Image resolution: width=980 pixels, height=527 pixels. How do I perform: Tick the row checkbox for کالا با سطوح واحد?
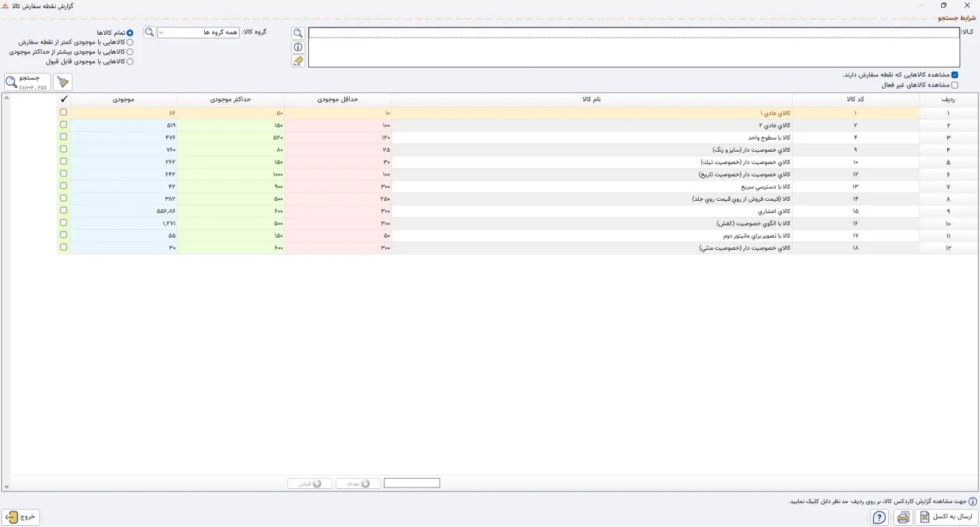(64, 137)
